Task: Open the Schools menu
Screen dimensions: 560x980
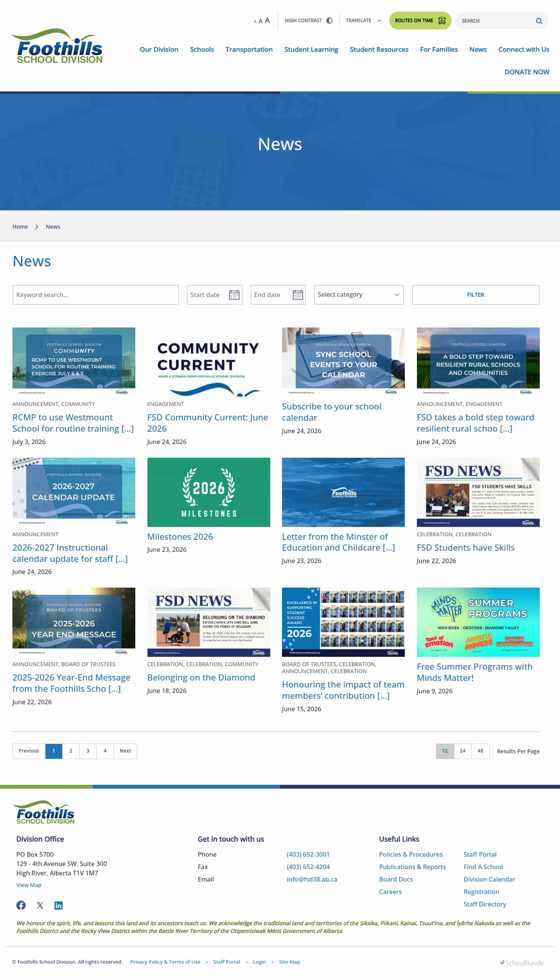Action: (x=202, y=49)
